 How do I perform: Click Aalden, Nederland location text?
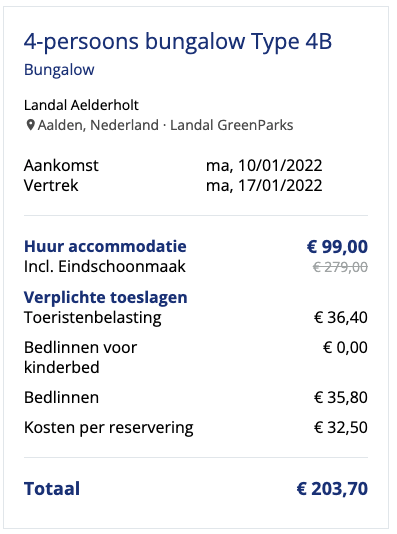point(98,125)
